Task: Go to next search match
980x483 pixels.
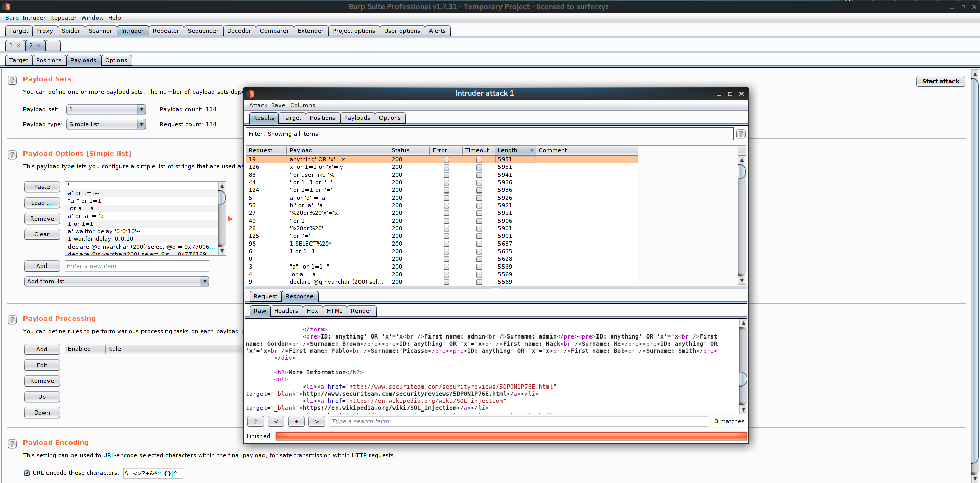Action: (317, 421)
